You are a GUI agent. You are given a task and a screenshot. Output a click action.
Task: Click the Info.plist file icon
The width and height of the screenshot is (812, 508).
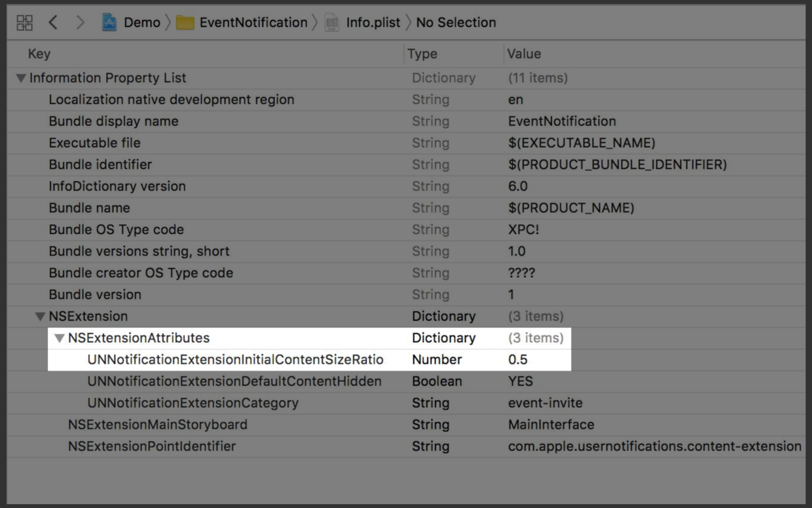(x=333, y=23)
